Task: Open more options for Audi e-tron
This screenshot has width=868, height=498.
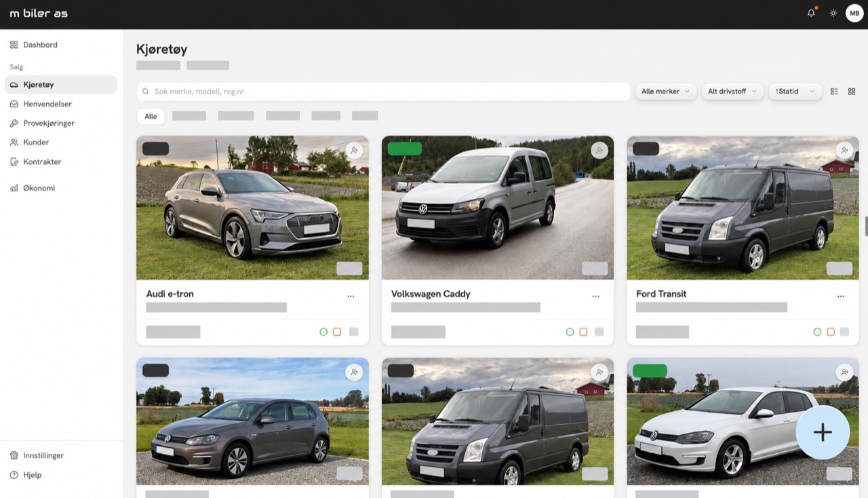Action: coord(351,296)
